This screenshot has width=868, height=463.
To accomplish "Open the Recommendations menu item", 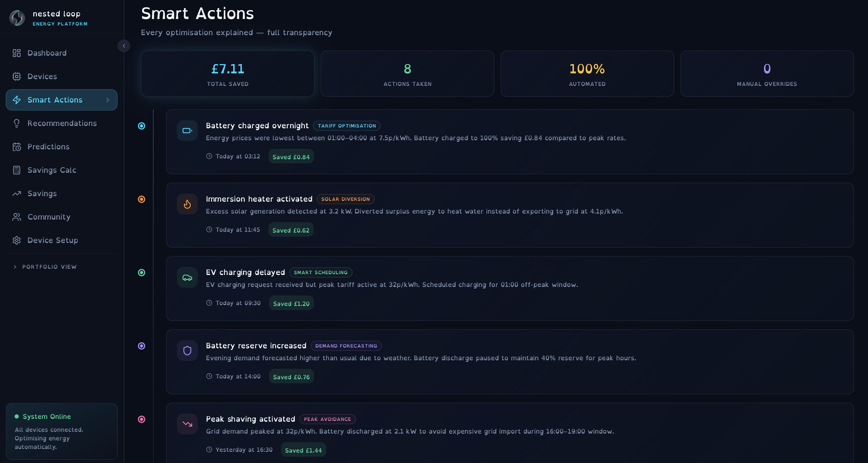I will (x=61, y=123).
